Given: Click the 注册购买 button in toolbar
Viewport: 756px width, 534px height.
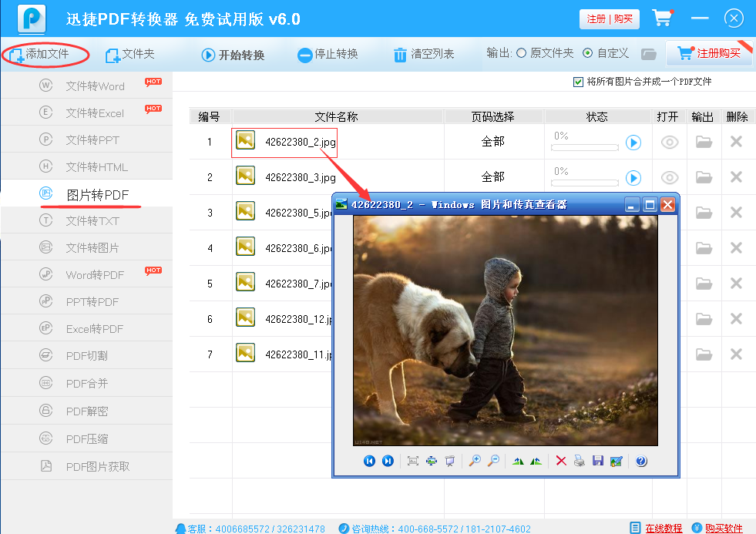Looking at the screenshot, I should point(709,53).
